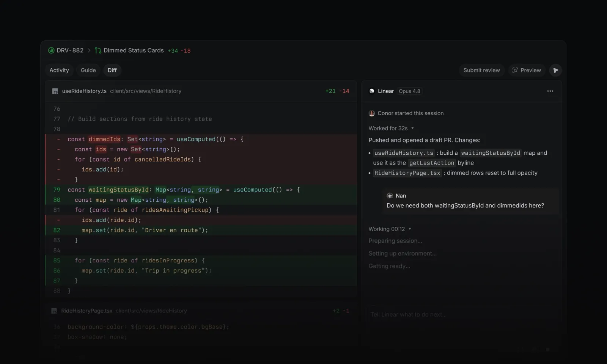Click the breadcrumb chevron after DRV-882
Viewport: 607px width, 364px height.
[89, 50]
